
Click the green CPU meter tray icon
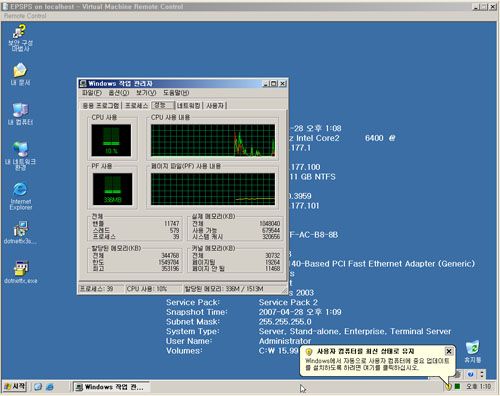click(458, 387)
